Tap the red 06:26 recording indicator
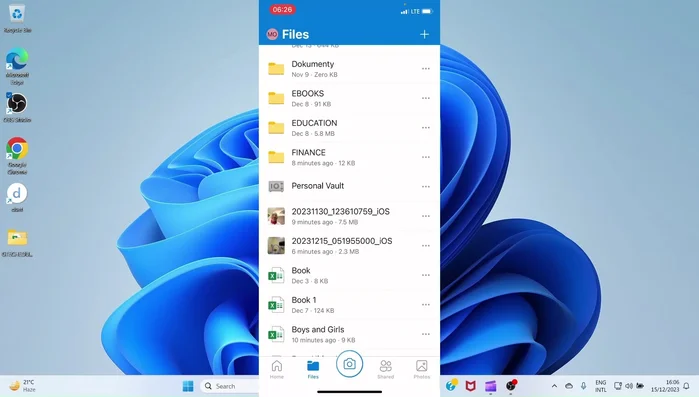This screenshot has width=699, height=397. [x=282, y=9]
